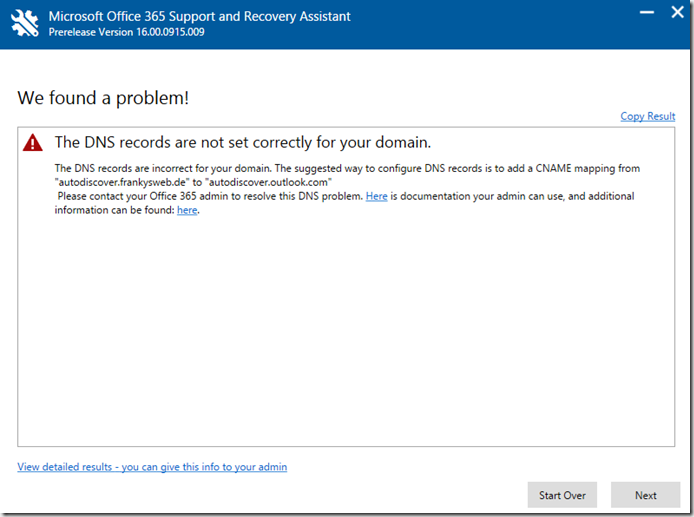Viewport: 694px width, 517px height.
Task: Click the DNS records not set correctly heading
Action: pos(243,143)
